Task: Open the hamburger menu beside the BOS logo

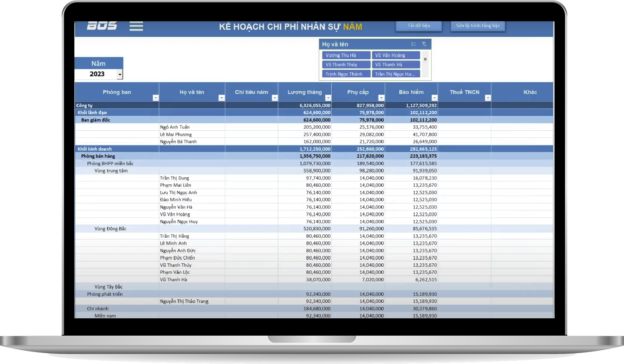Action: tap(136, 26)
